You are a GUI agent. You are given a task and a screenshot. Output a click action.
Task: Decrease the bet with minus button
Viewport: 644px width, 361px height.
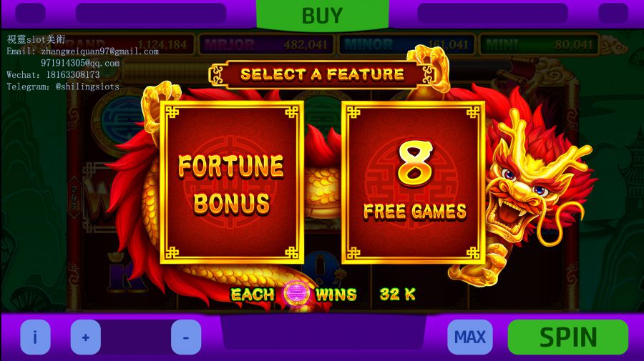coord(186,337)
